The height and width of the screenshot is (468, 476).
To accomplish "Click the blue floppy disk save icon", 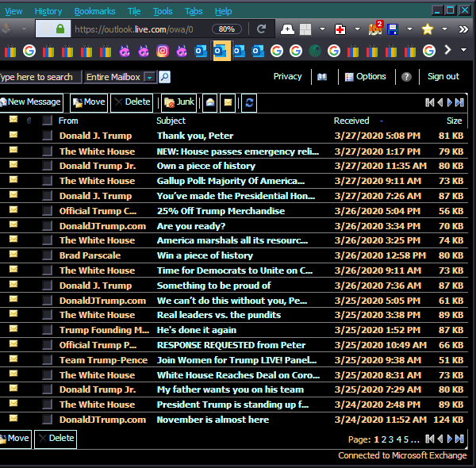I will [x=393, y=29].
